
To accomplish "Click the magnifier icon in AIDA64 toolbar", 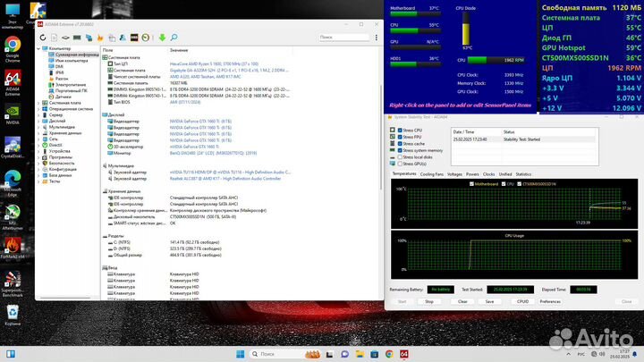I will point(174,38).
